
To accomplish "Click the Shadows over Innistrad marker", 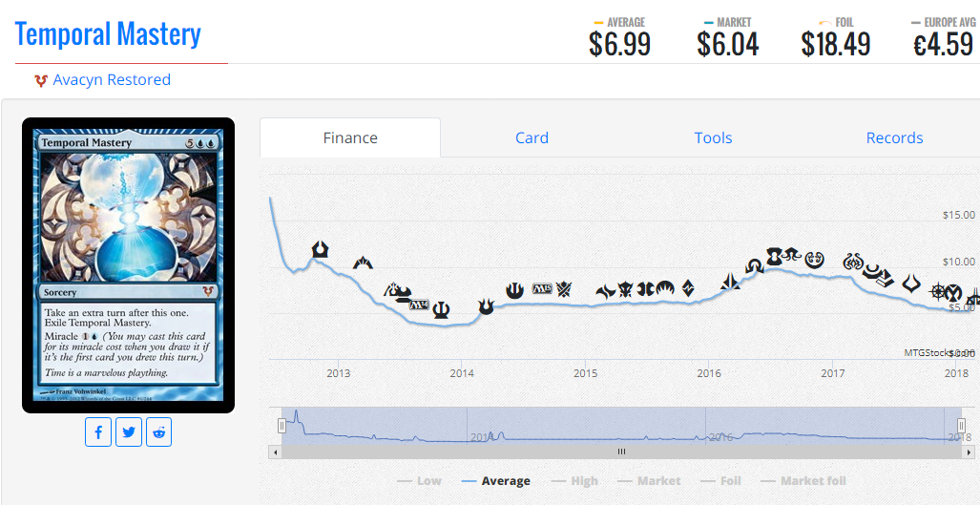I will [x=755, y=266].
